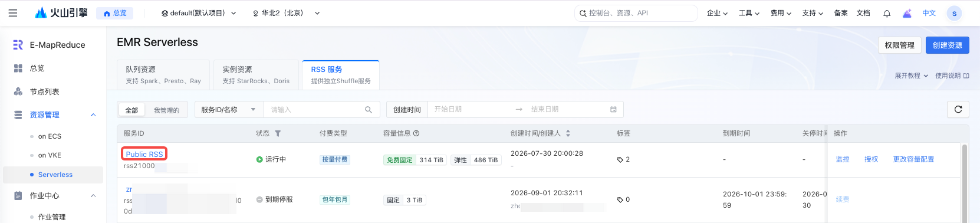980x223 pixels.
Task: Select the RSS 服务 tab
Action: 341,75
